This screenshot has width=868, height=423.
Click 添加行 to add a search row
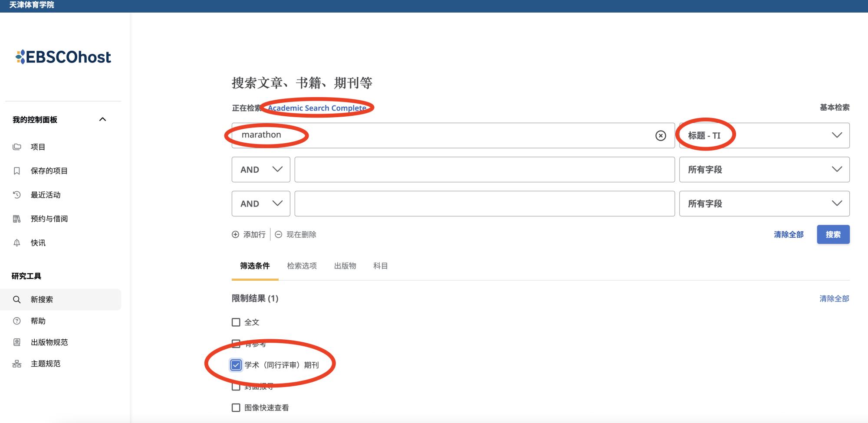[x=249, y=234]
